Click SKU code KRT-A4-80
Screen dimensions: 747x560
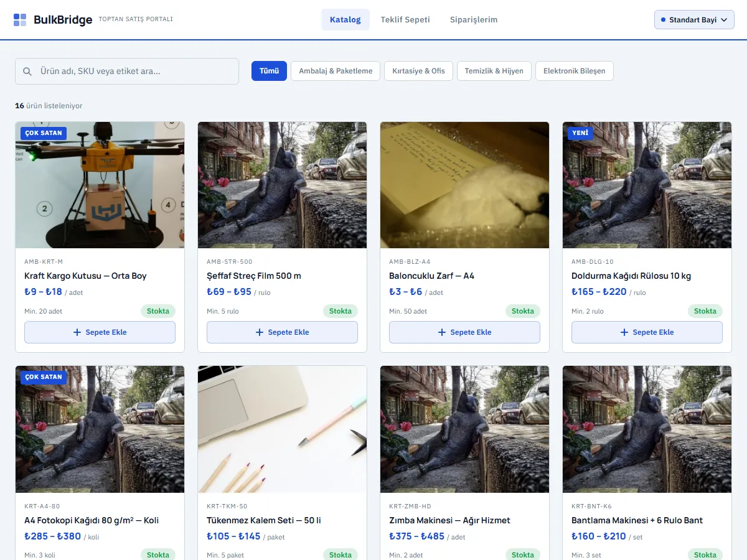(x=42, y=506)
